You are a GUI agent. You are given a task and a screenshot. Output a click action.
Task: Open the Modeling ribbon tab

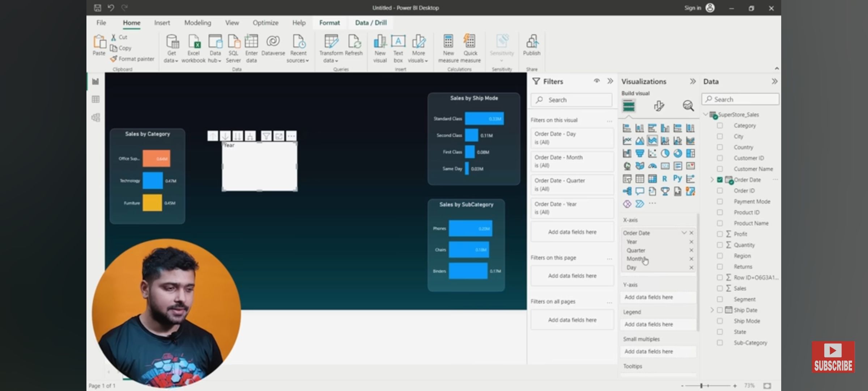pos(197,23)
